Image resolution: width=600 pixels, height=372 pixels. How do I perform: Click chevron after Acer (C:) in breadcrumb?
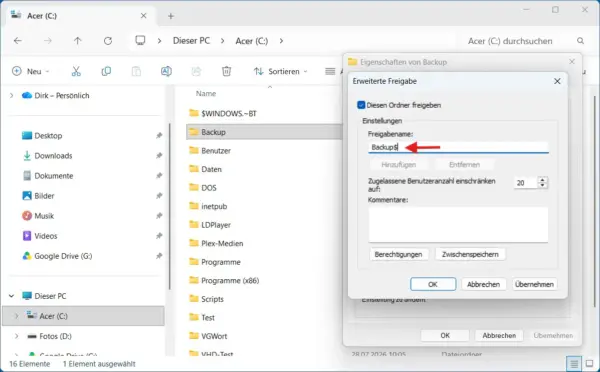click(x=281, y=41)
